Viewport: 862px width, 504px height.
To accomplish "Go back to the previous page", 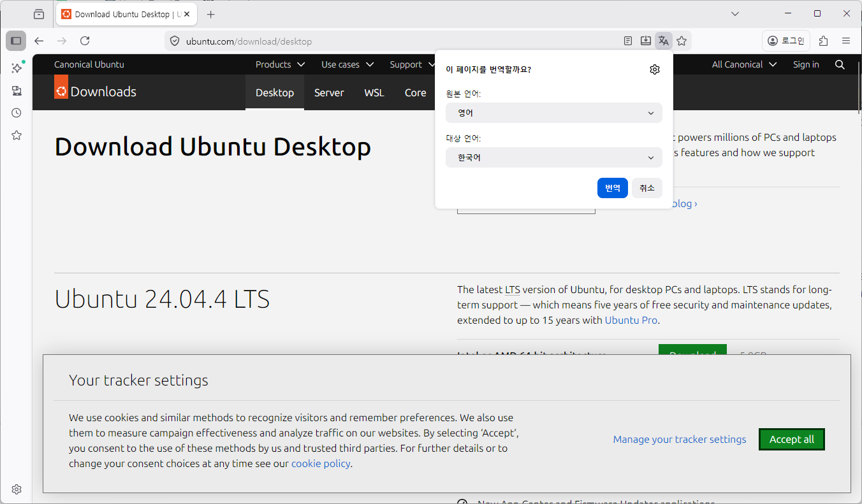I will [39, 41].
